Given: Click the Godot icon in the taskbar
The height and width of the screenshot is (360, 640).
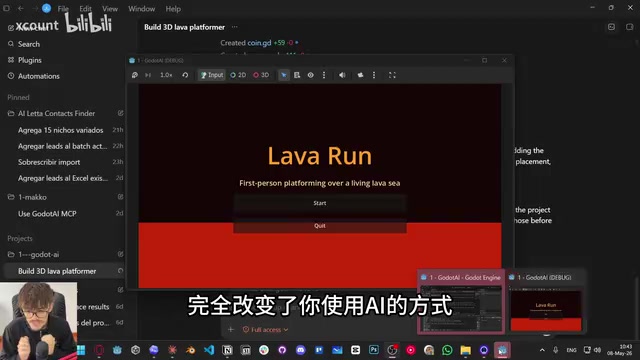Looking at the screenshot, I should (502, 350).
